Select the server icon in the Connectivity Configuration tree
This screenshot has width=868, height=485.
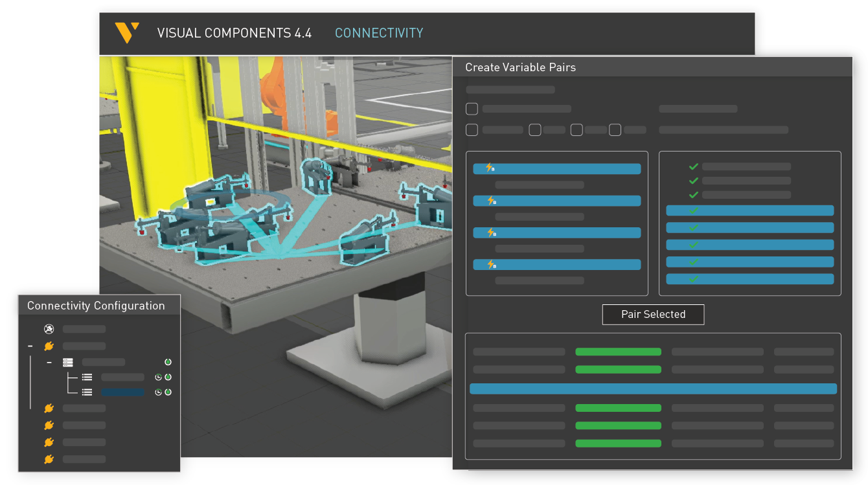click(68, 363)
